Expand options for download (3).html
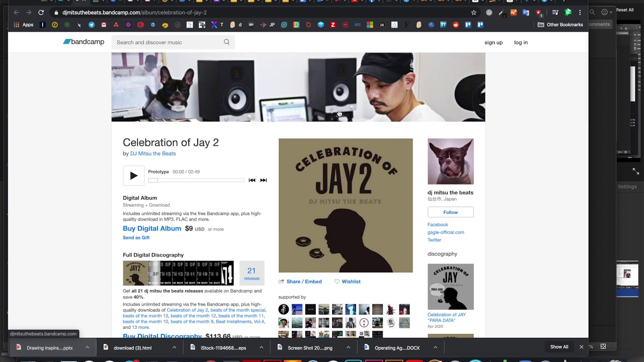644x362 pixels. [174, 347]
